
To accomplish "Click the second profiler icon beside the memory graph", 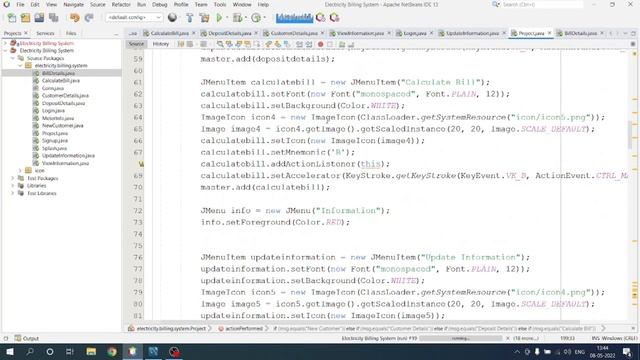I will [334, 18].
